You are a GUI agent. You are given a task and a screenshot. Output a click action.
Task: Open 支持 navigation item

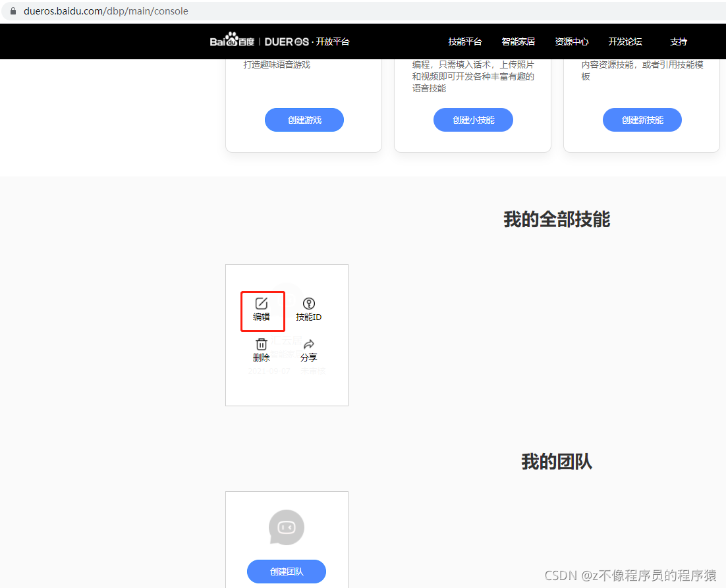coord(679,41)
